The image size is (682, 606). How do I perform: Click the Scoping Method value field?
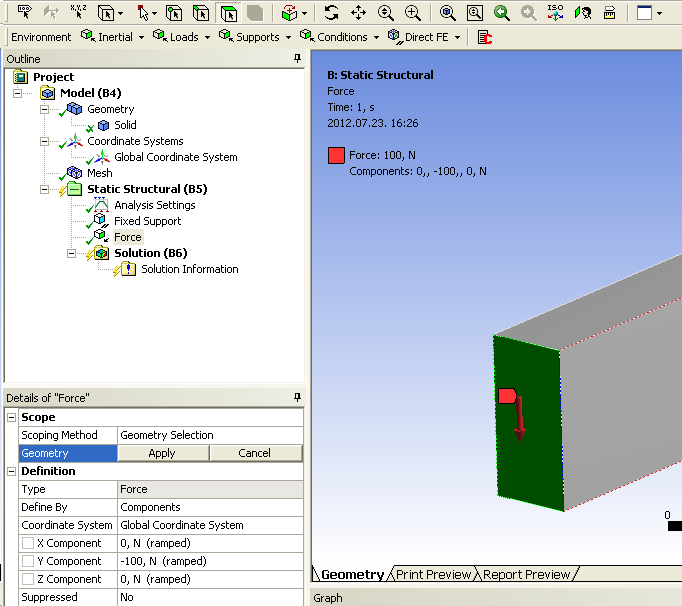(x=210, y=435)
